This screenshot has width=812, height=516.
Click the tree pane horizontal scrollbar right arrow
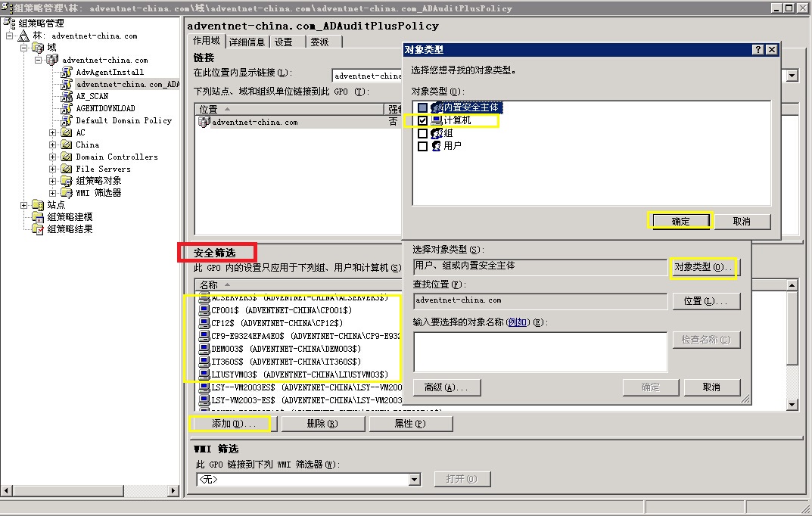click(x=173, y=490)
